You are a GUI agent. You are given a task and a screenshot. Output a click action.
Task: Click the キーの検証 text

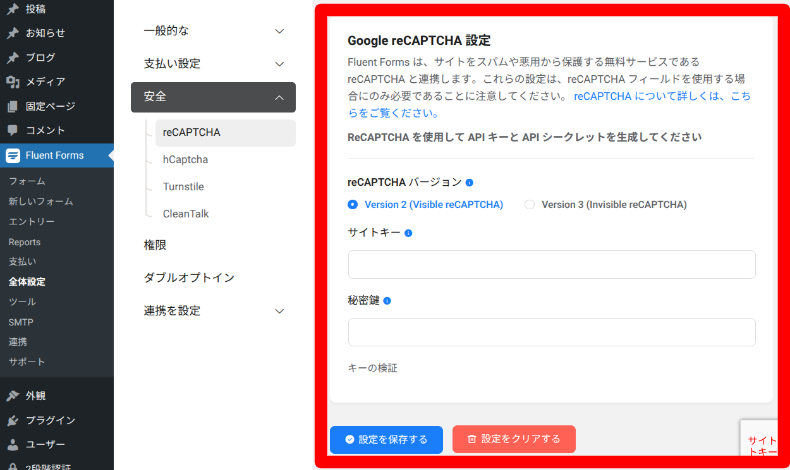372,368
